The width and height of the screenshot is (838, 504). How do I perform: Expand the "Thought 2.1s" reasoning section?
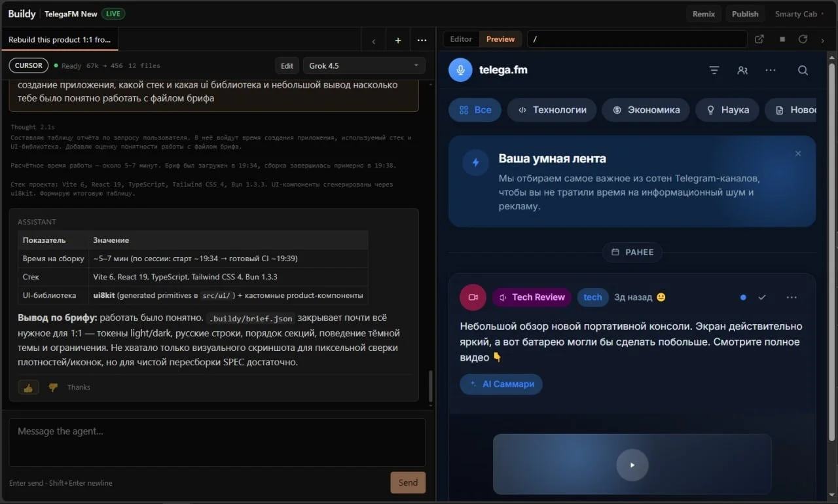point(33,127)
